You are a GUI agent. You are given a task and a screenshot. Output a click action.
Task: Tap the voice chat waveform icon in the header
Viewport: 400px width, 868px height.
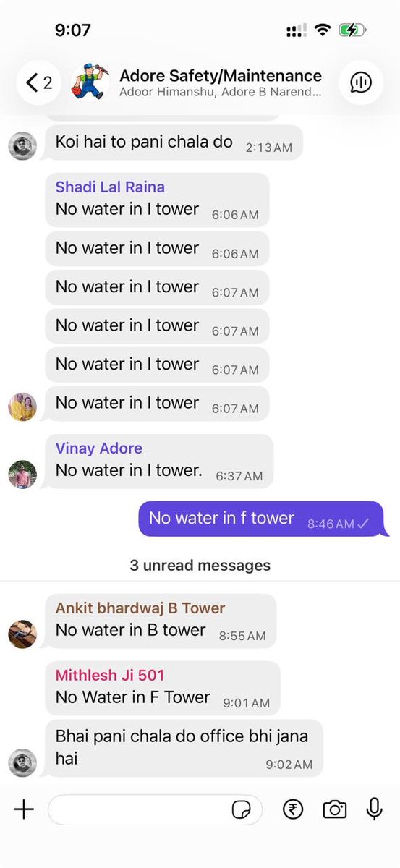[360, 83]
